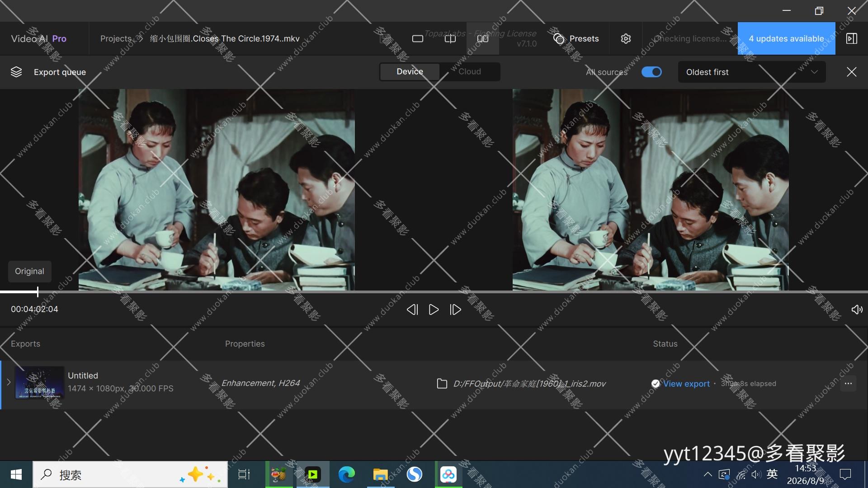
Task: Open Windows Task View
Action: pyautogui.click(x=244, y=474)
